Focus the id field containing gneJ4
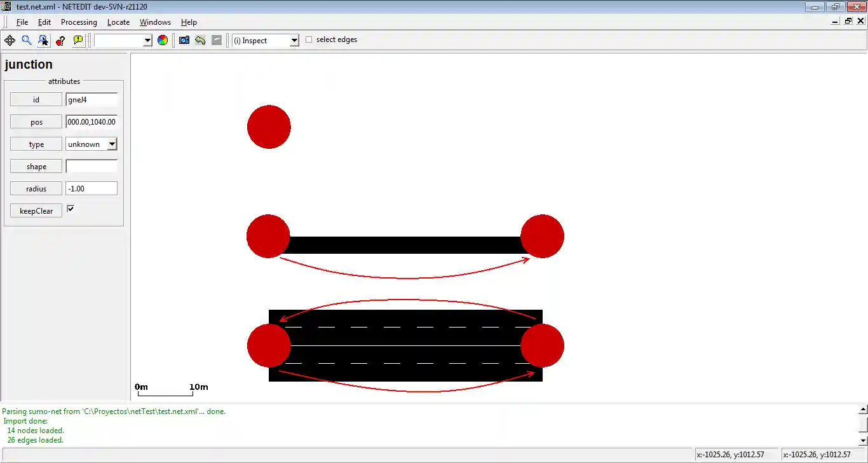The height and width of the screenshot is (463, 868). tap(92, 100)
